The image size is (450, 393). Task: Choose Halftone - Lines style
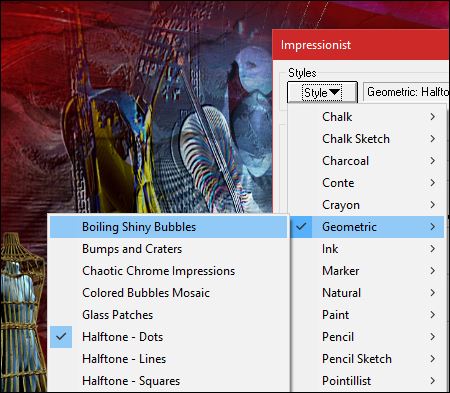click(x=168, y=359)
